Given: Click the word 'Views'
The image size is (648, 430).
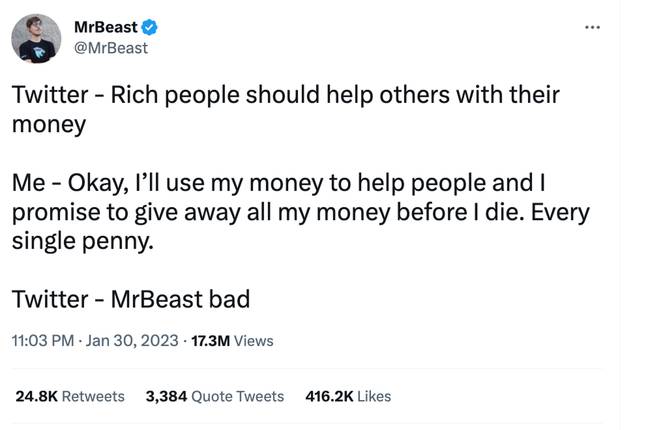Looking at the screenshot, I should 253,341.
